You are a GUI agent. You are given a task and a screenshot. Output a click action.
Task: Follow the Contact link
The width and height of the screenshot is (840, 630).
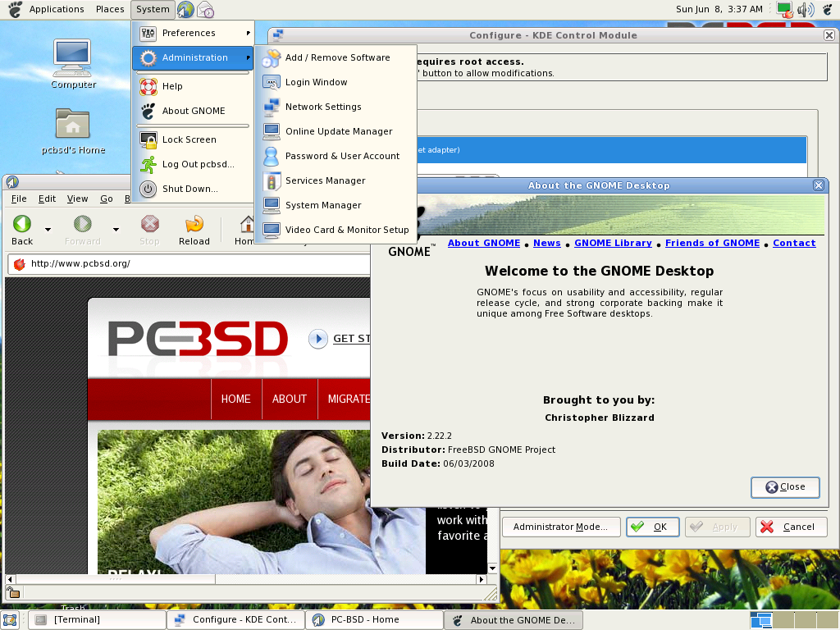click(794, 243)
